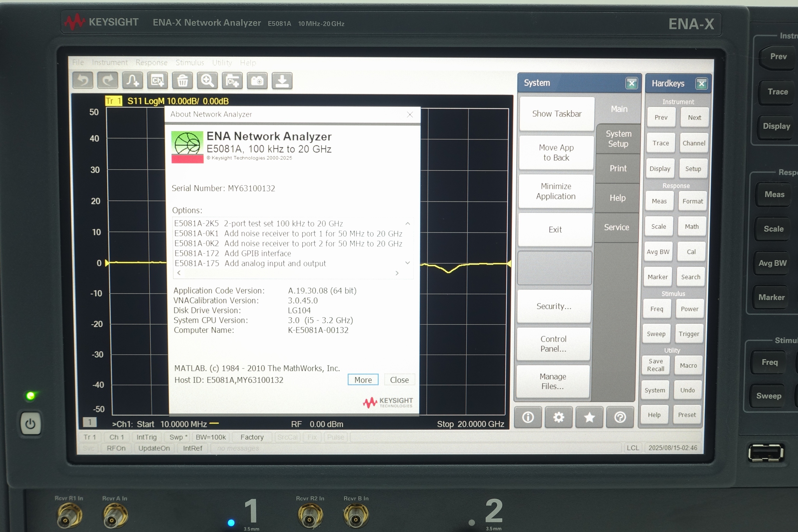
Task: Click IntTrig status bar entry
Action: (x=147, y=437)
